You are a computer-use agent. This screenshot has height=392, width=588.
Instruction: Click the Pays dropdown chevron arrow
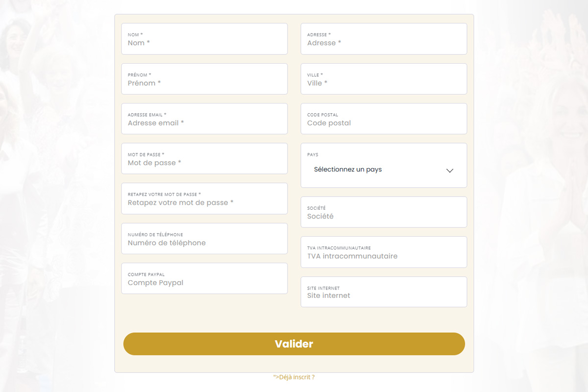click(x=450, y=171)
